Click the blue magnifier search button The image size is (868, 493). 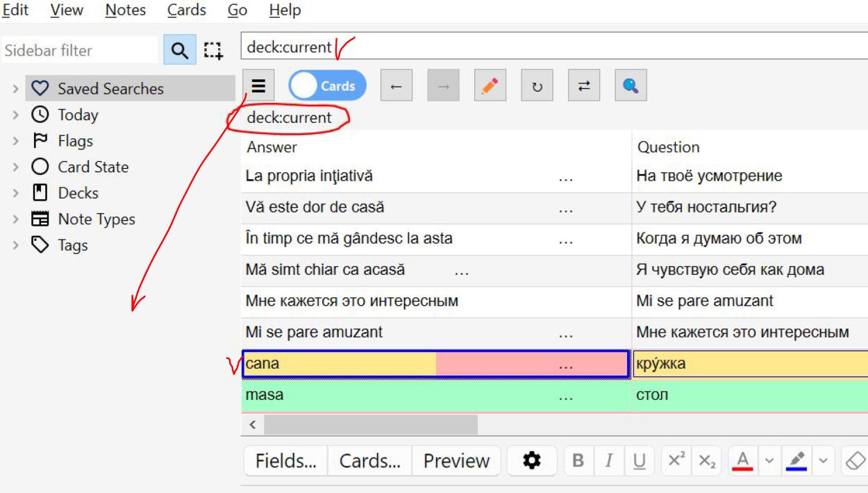coord(631,86)
